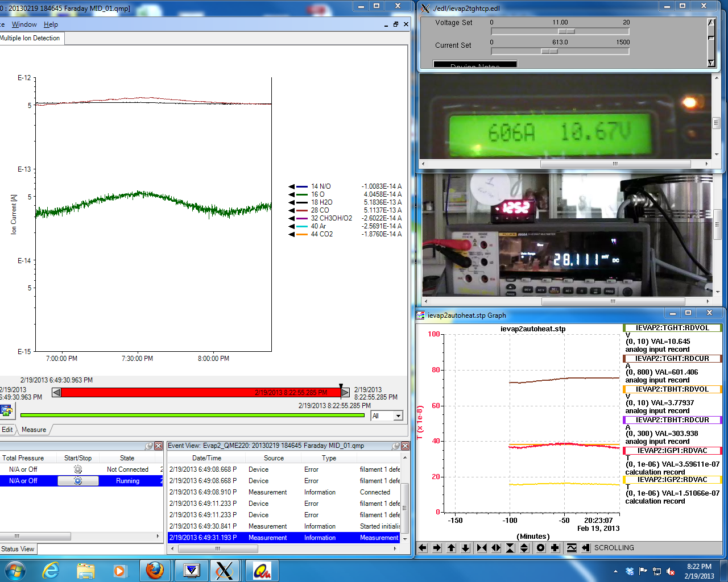Select event row with Connected message
Image resolution: width=728 pixels, height=582 pixels.
(284, 492)
